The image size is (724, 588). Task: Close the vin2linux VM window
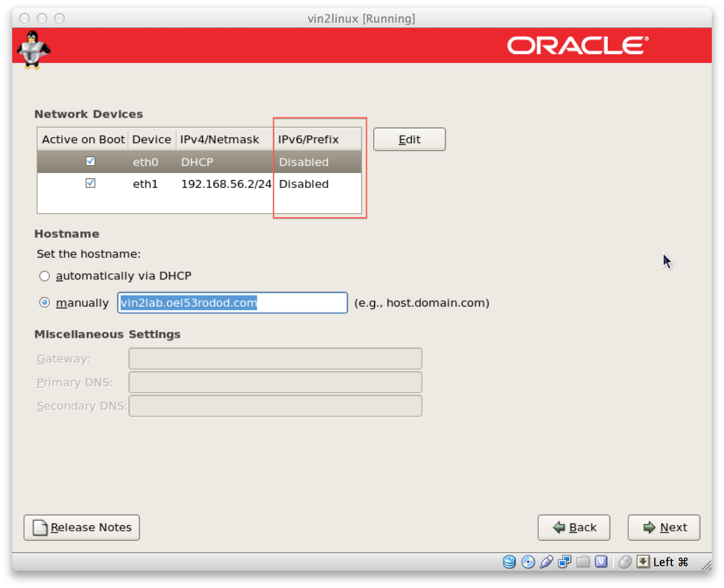coord(25,18)
